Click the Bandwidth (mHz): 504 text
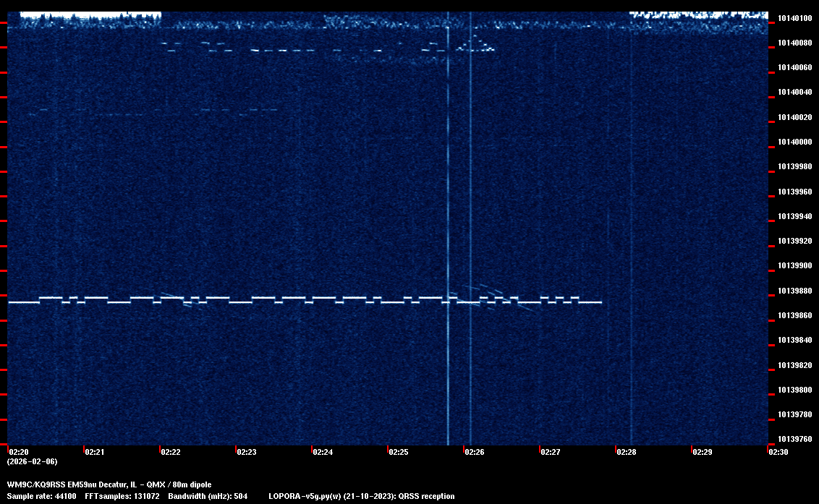The image size is (819, 504). (208, 496)
